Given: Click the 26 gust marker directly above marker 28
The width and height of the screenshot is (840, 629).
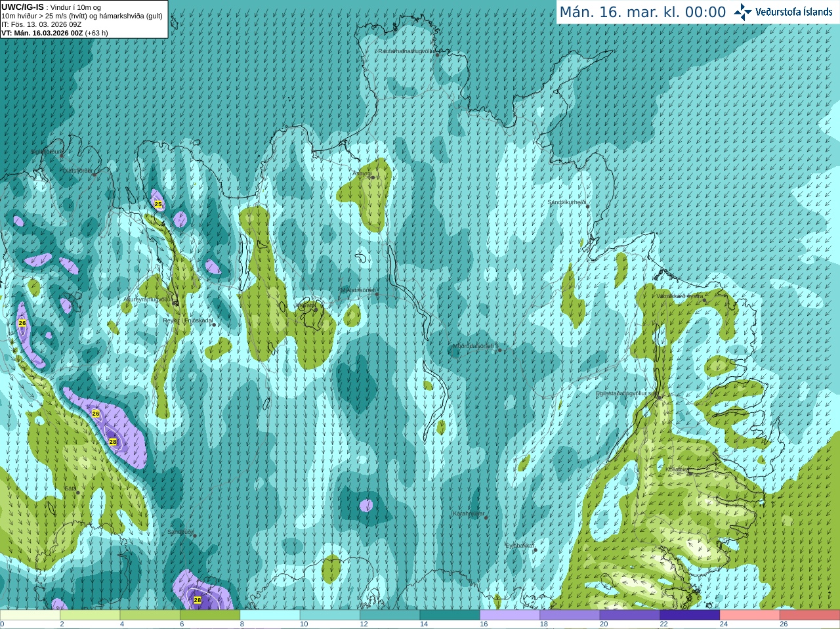Looking at the screenshot, I should click(x=96, y=413).
